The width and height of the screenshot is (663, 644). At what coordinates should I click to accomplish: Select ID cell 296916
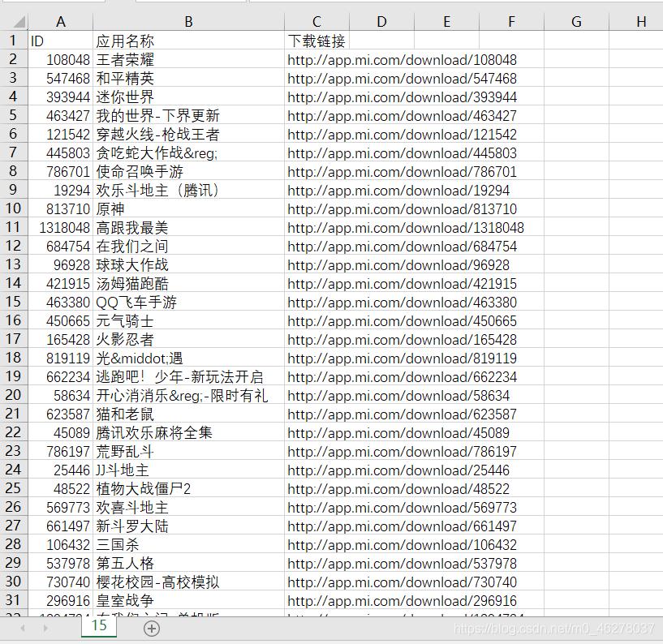click(x=61, y=600)
